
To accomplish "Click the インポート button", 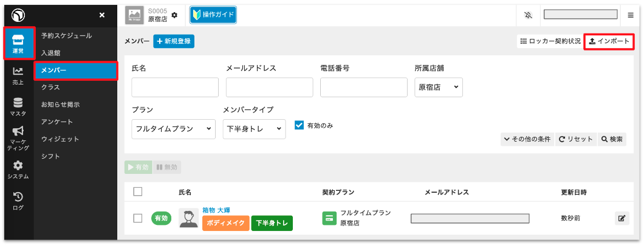I will click(x=609, y=41).
